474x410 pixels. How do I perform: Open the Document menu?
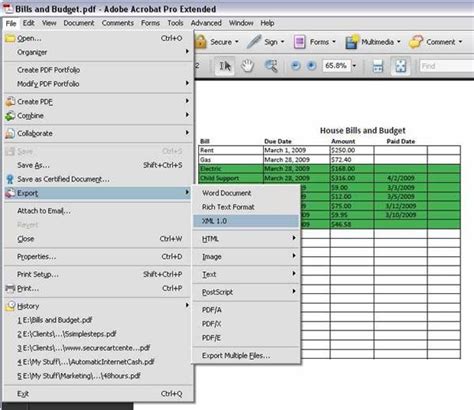(79, 23)
